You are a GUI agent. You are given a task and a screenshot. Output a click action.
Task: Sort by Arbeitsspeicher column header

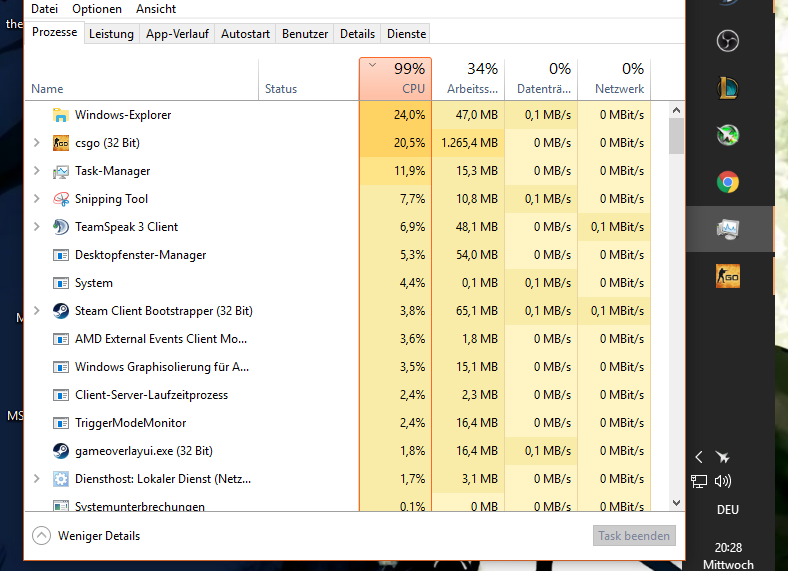[x=468, y=79]
